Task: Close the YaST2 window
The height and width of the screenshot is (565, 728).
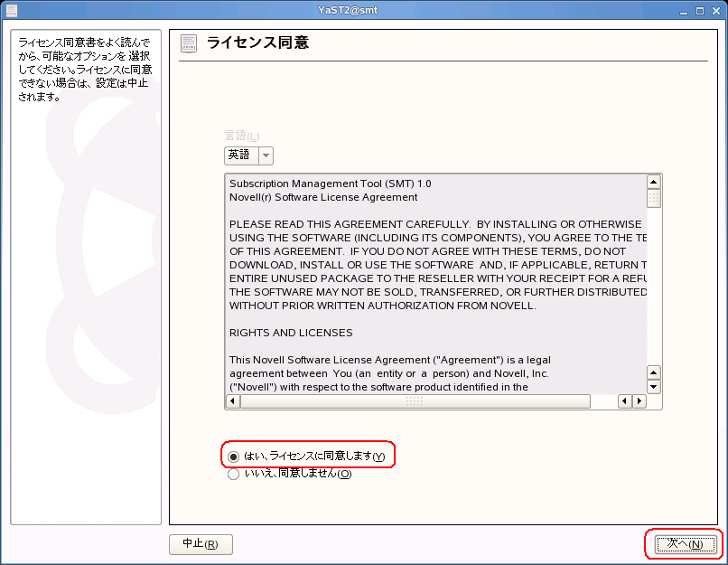Action: click(714, 11)
